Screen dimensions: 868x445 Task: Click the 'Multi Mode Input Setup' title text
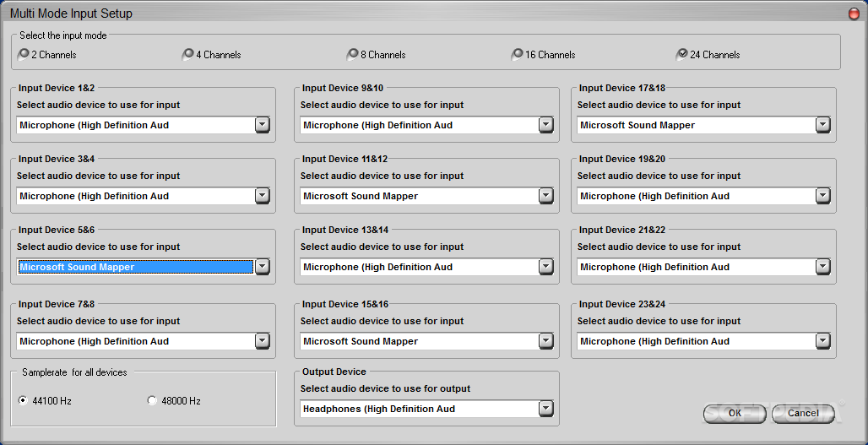[x=71, y=14]
